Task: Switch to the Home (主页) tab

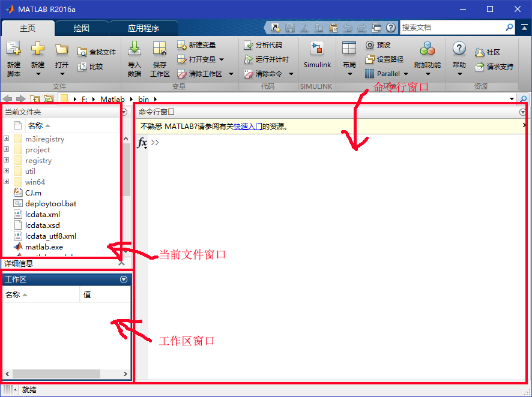Action: 28,28
